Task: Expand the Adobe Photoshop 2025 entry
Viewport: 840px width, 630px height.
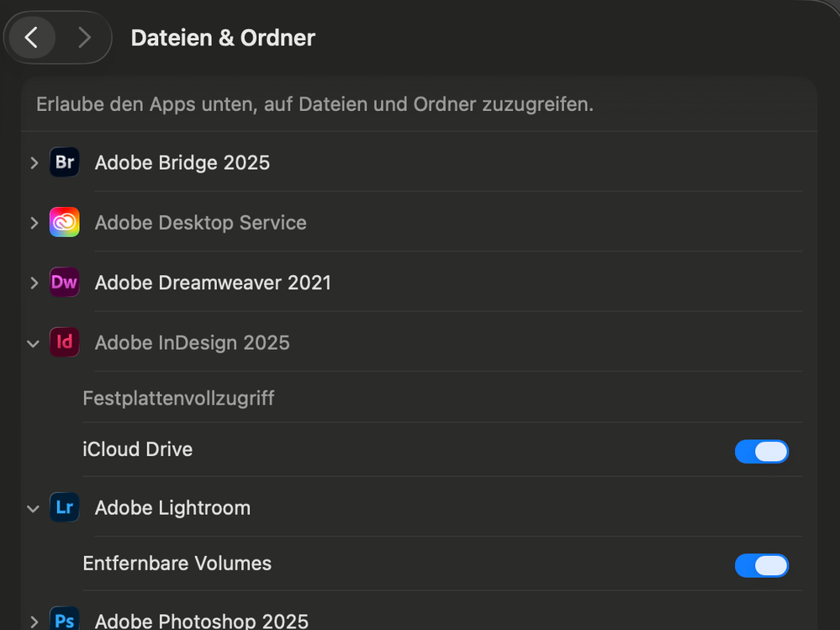Action: point(33,621)
